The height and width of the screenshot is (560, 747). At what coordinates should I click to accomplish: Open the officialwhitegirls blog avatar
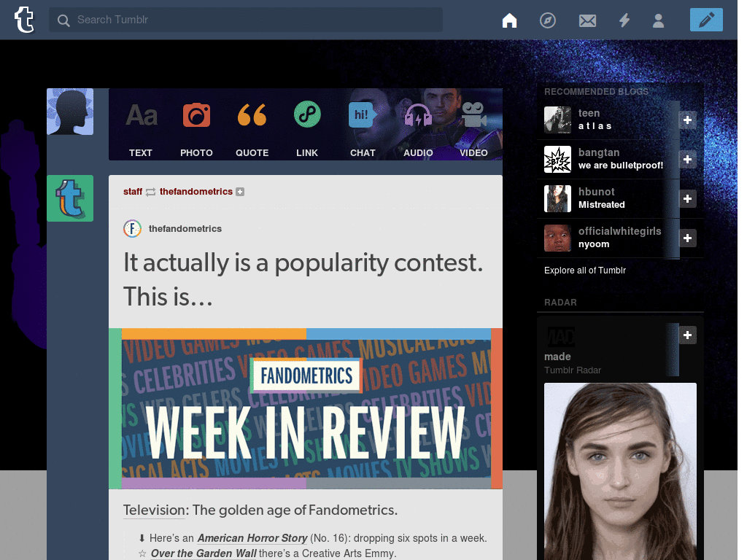(557, 238)
